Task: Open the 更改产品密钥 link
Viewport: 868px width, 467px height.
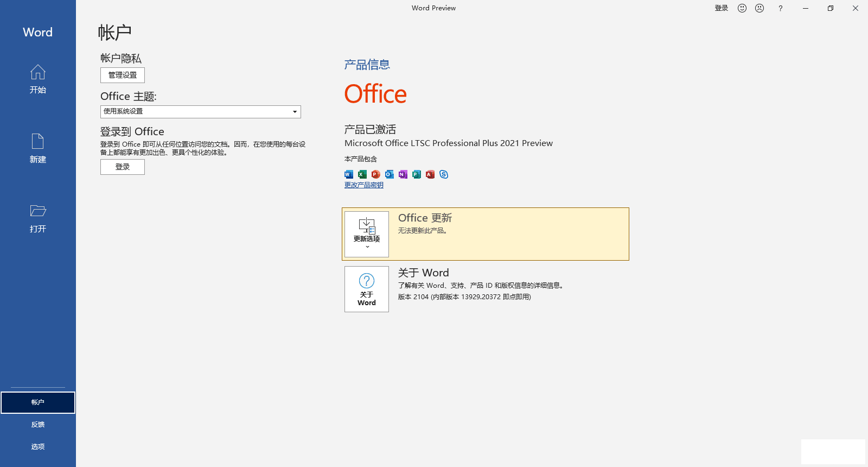Action: point(364,185)
